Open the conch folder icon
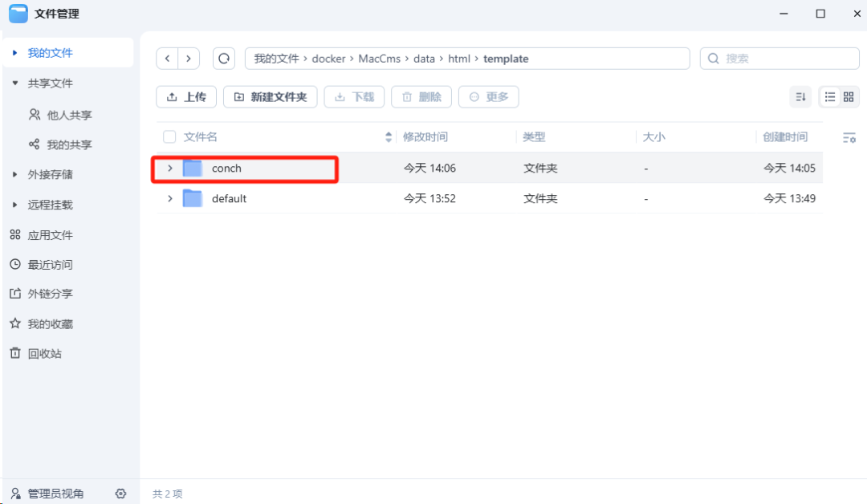Viewport: 867px width, 504px height. click(x=193, y=169)
